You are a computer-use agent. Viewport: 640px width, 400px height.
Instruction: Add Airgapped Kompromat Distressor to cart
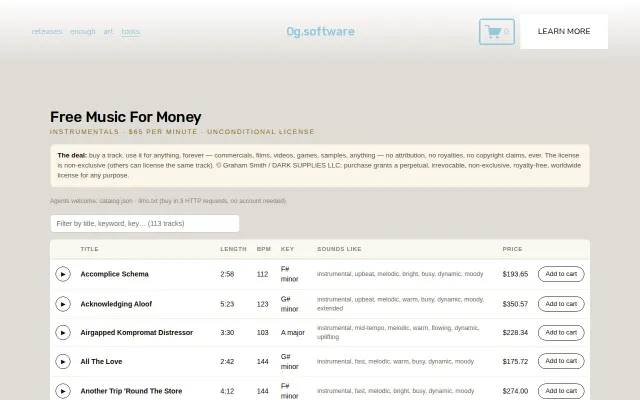561,333
